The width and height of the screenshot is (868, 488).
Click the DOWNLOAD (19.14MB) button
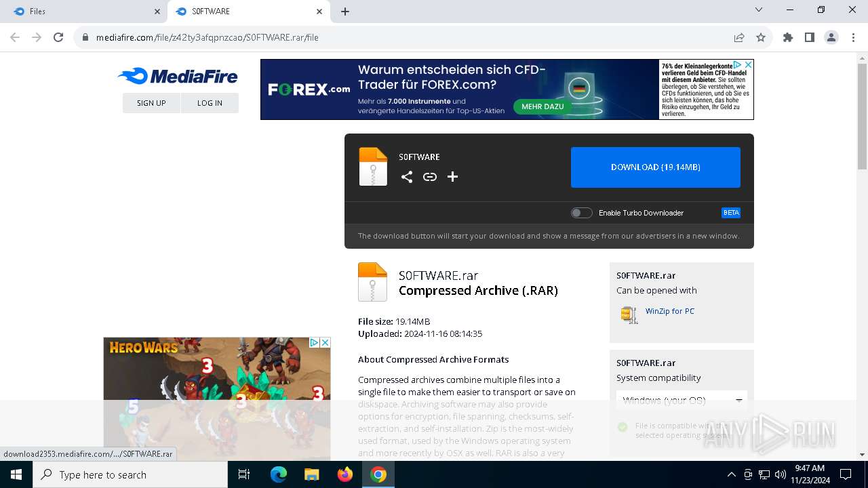click(x=656, y=167)
